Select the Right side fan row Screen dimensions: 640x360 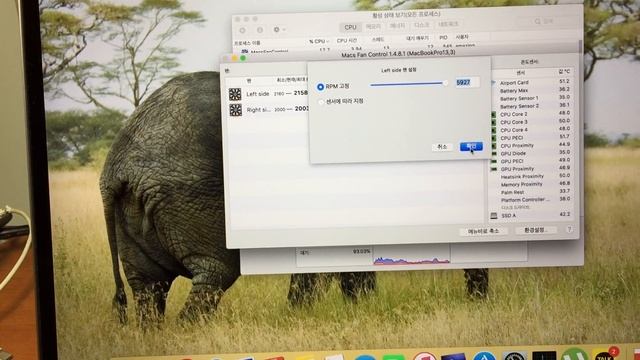pyautogui.click(x=268, y=110)
